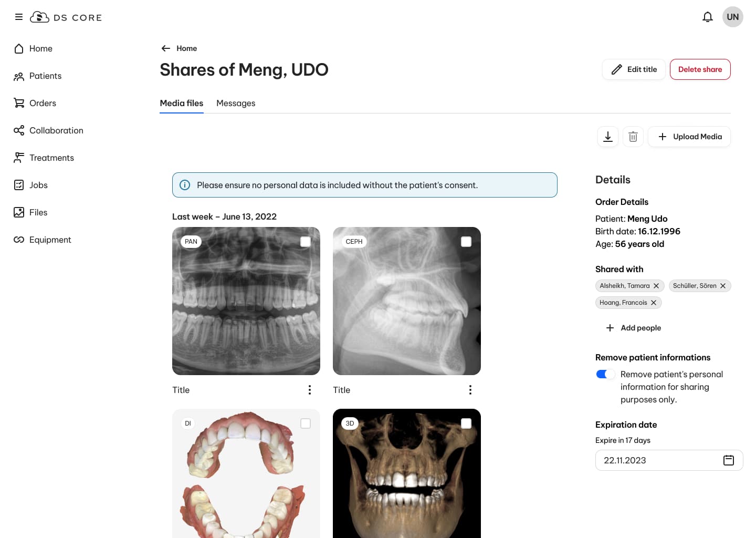This screenshot has height=538, width=756.
Task: Open the hamburger menu icon
Action: pos(19,17)
